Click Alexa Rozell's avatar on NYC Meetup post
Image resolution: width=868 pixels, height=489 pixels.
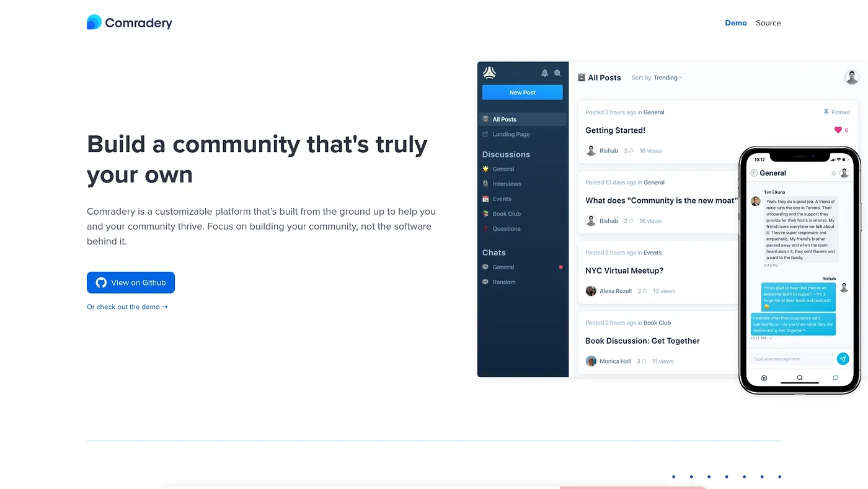(x=591, y=291)
